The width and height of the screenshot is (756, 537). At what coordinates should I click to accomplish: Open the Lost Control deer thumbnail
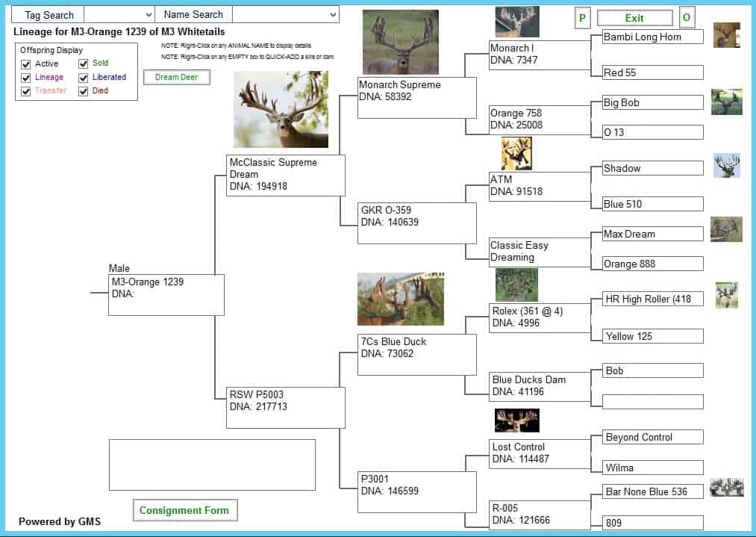516,420
